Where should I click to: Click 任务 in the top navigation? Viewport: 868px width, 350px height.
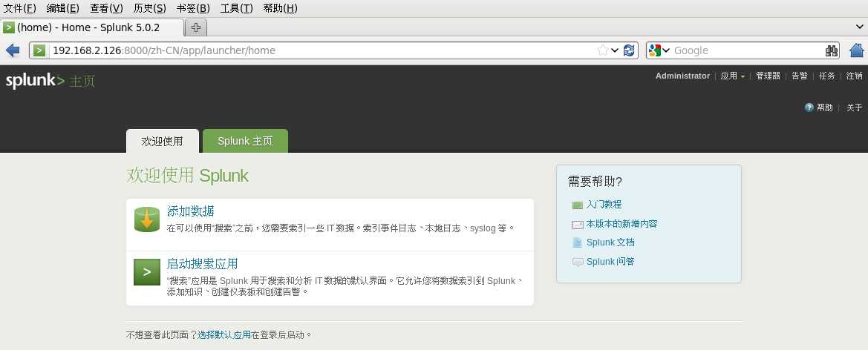click(827, 76)
